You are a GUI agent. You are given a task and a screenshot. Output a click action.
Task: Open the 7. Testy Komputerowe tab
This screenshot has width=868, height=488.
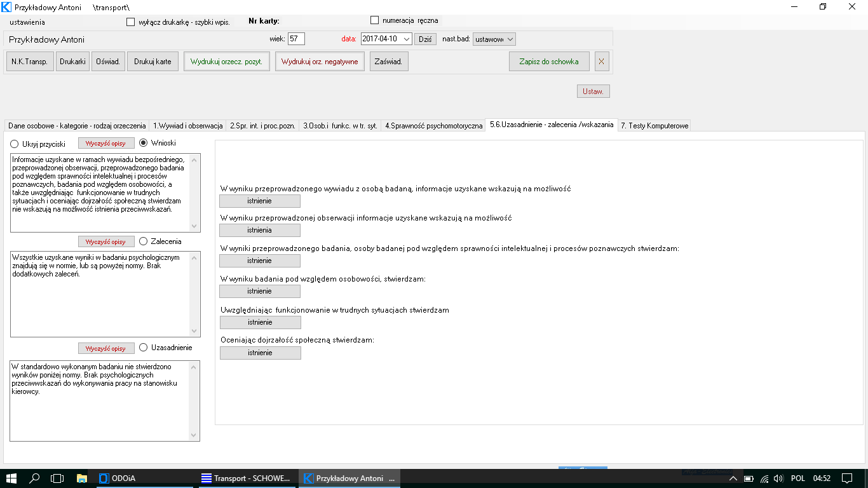654,126
